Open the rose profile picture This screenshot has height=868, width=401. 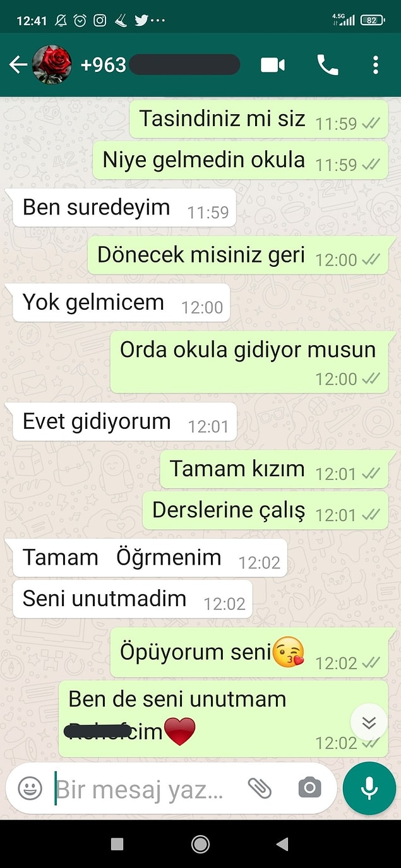52,64
